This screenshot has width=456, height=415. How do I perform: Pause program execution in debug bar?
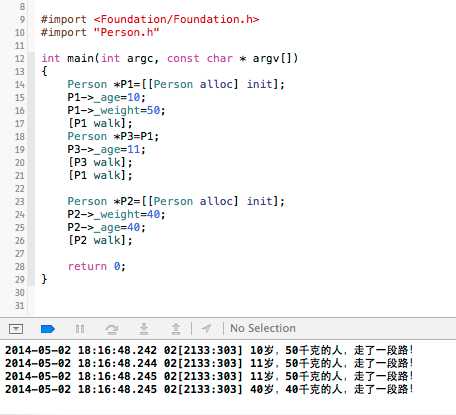80,329
